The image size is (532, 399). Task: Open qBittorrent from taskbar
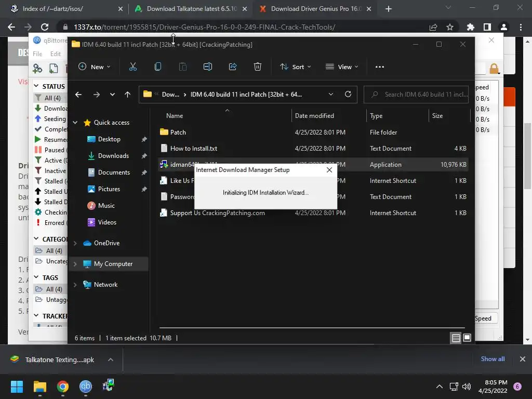86,387
